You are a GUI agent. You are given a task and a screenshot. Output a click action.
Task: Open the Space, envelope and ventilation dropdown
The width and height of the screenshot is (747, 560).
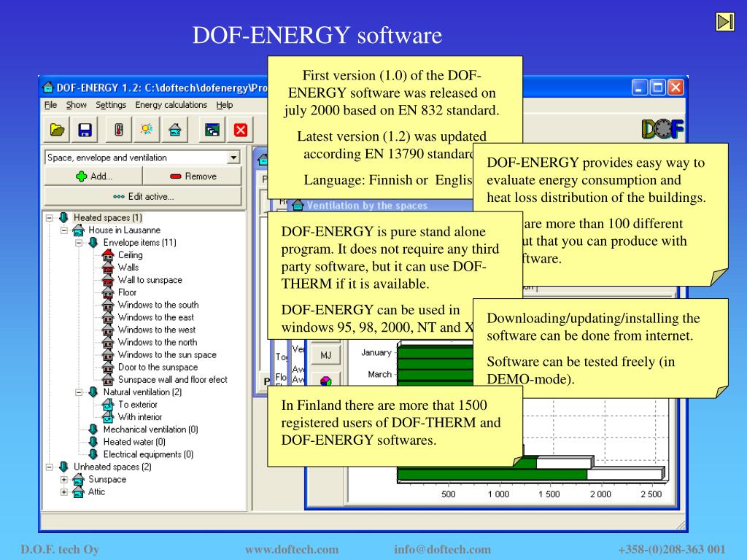(x=233, y=157)
